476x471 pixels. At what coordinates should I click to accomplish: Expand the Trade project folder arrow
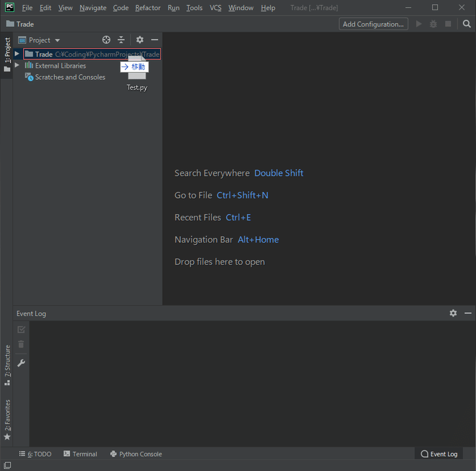pyautogui.click(x=17, y=54)
